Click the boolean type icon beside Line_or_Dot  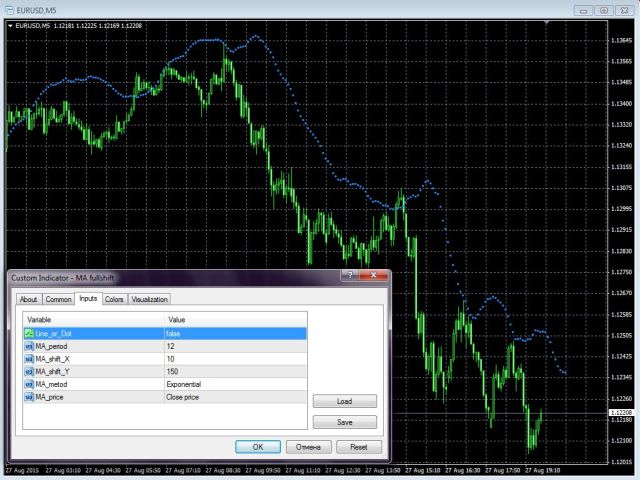pos(29,332)
